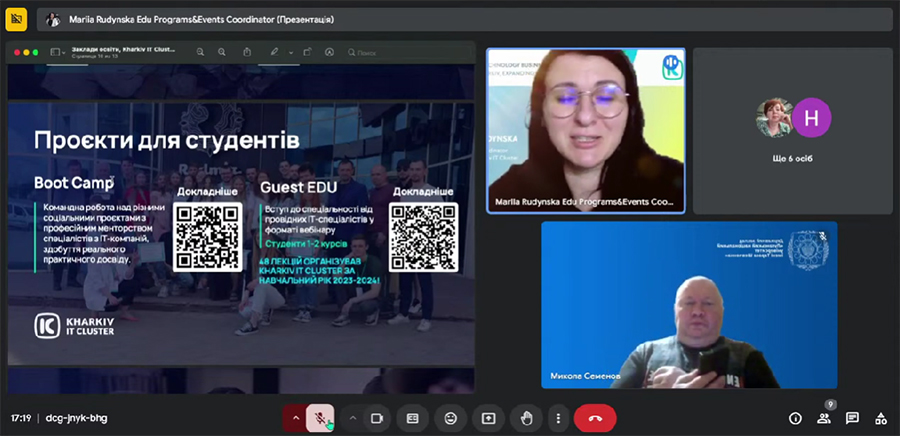Viewport: 900px width, 436px height.
Task: Show the people panel with 9 participants
Action: point(824,418)
